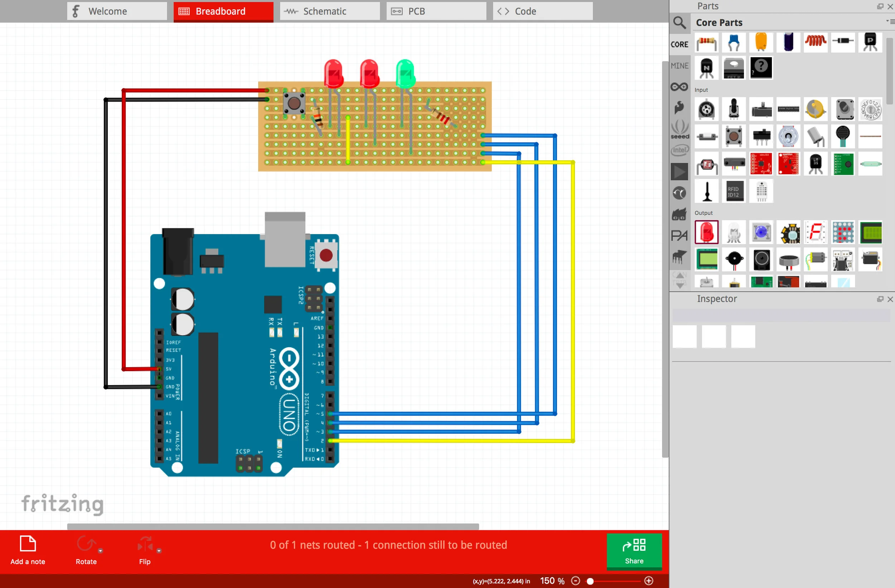The image size is (895, 588).
Task: Select the red LED part in Output
Action: 707,232
